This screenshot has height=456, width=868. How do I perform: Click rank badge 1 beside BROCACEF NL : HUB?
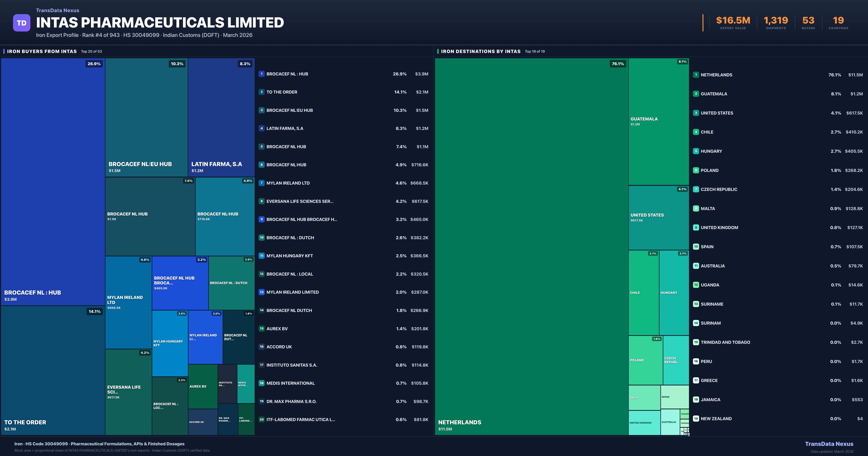[x=261, y=74]
